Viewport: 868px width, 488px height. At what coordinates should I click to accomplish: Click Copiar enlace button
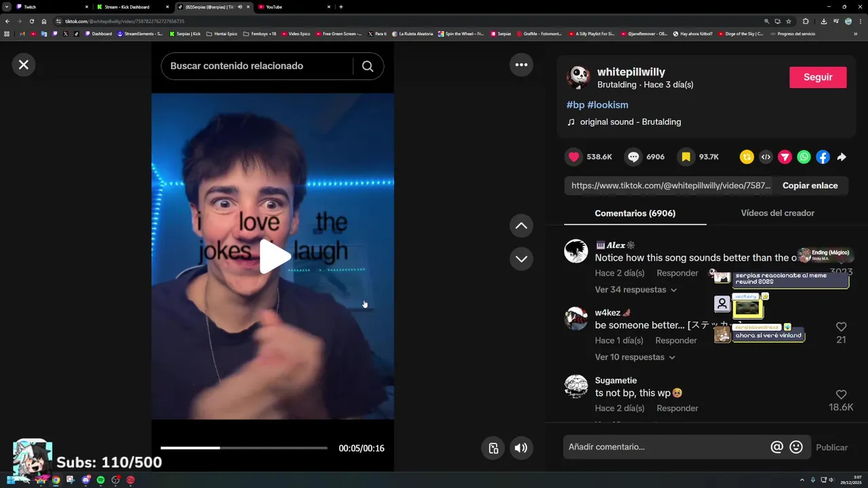click(810, 185)
